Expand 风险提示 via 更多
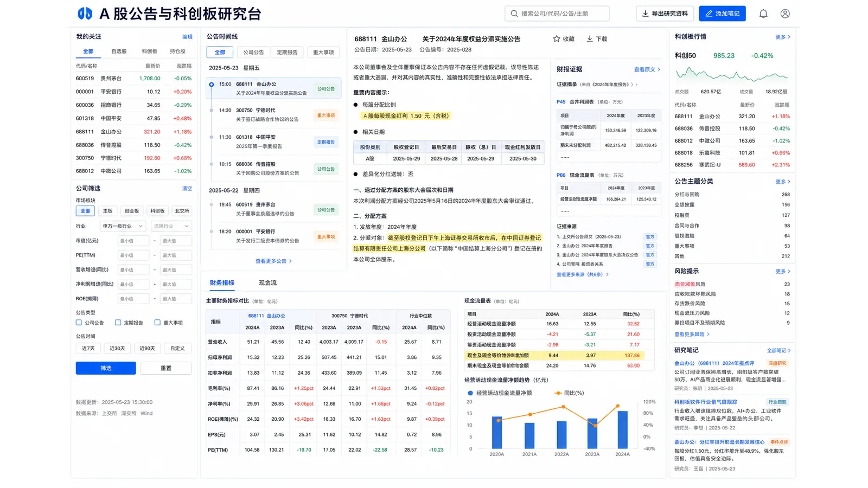The width and height of the screenshot is (868, 488). point(783,271)
